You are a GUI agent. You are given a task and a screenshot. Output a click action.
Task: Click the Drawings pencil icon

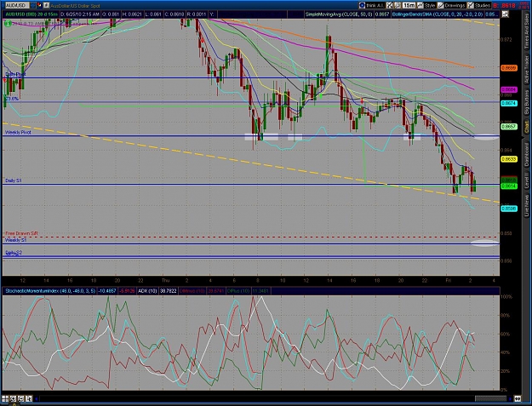tap(440, 5)
